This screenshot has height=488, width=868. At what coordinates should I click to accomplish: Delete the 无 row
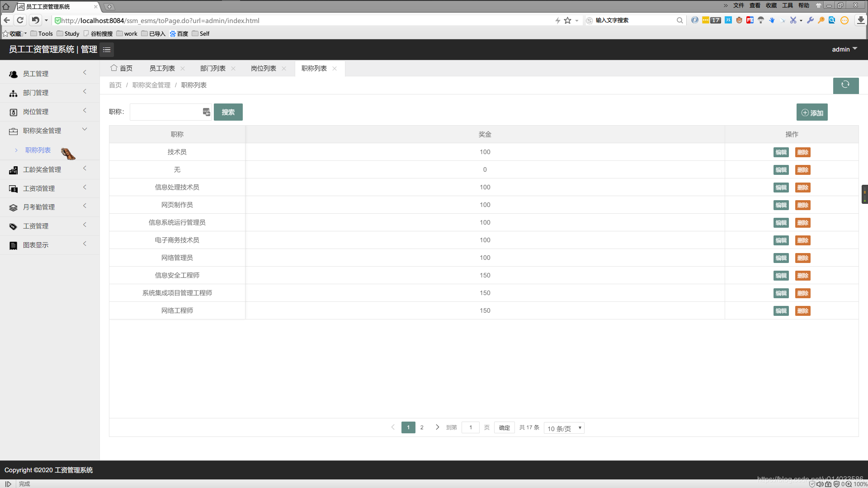point(802,170)
